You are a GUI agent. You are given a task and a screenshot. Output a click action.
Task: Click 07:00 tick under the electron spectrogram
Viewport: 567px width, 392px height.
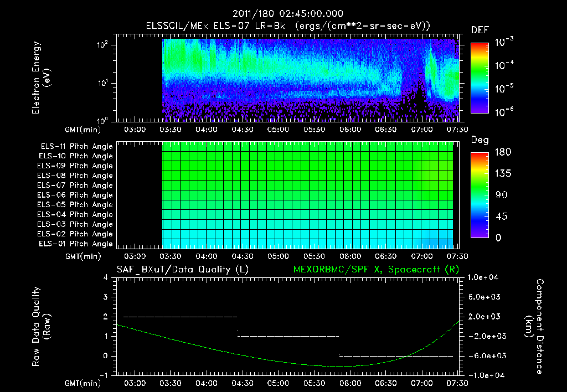click(421, 130)
